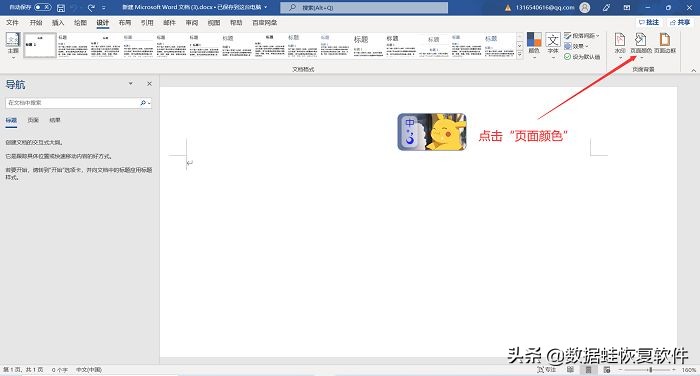Click the 批注 Comments button

[649, 22]
